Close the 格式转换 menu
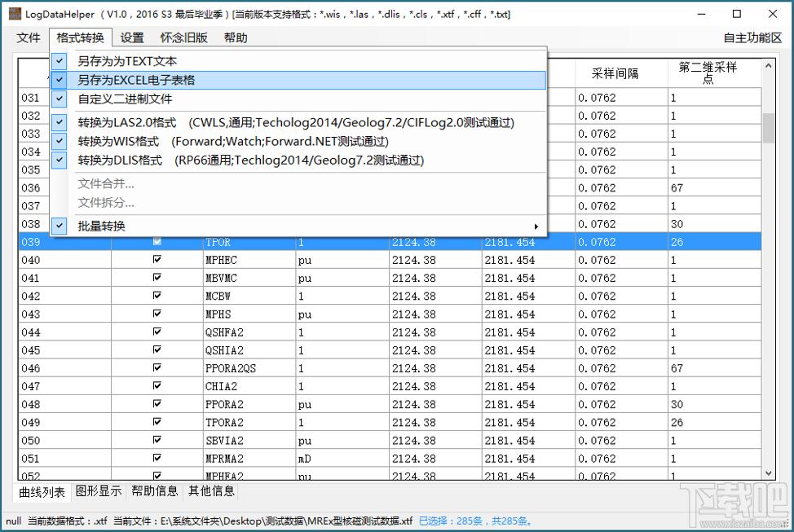 tap(80, 37)
